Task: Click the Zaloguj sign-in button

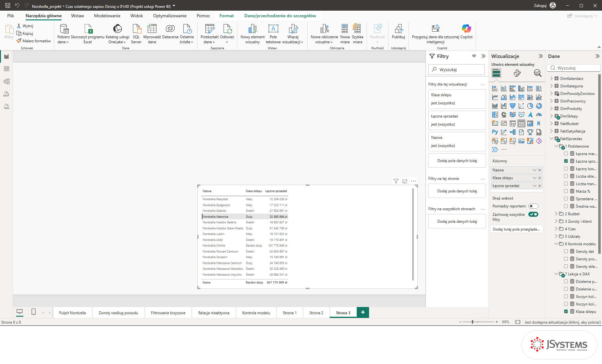Action: tap(545, 5)
